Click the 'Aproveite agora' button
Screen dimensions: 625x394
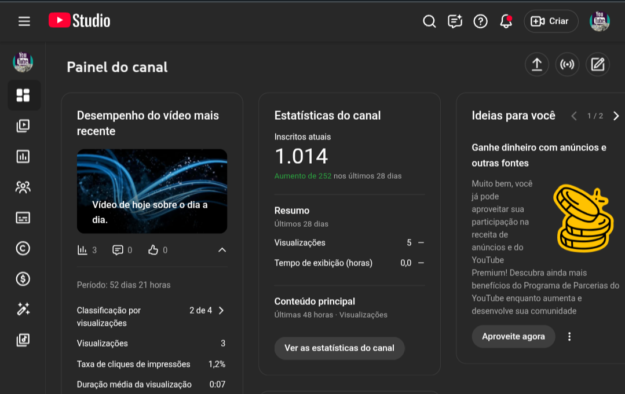(513, 337)
